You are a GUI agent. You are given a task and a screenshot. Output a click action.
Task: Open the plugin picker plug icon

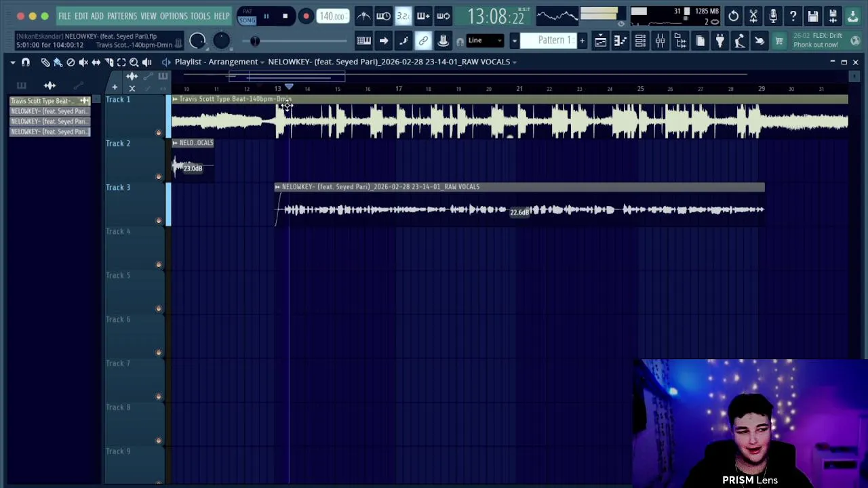coord(720,41)
